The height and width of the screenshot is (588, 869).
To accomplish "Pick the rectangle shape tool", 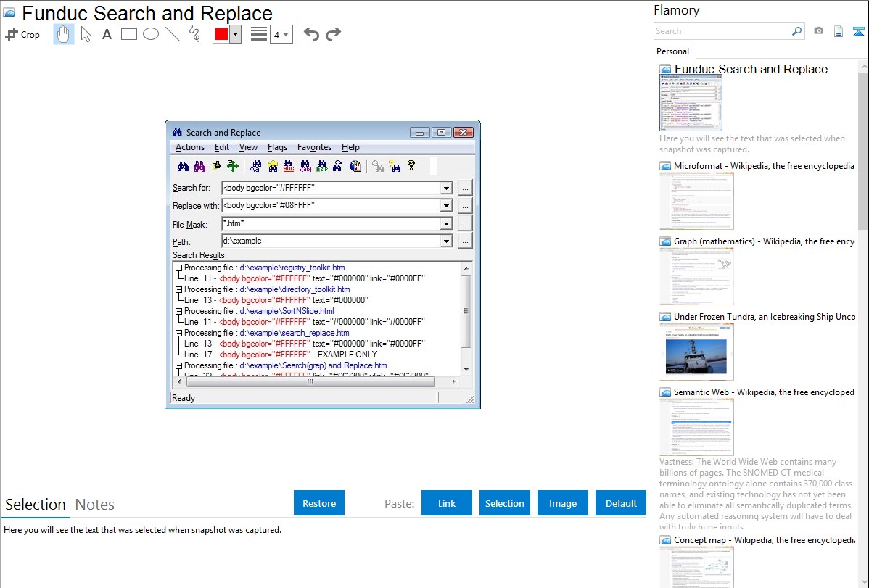I will [x=128, y=34].
